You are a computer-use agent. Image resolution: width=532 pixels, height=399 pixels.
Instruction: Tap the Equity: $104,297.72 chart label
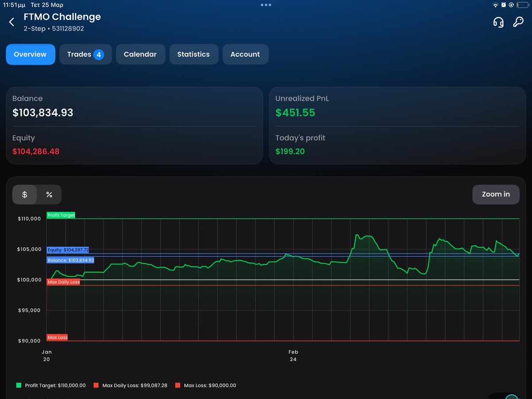coord(68,250)
